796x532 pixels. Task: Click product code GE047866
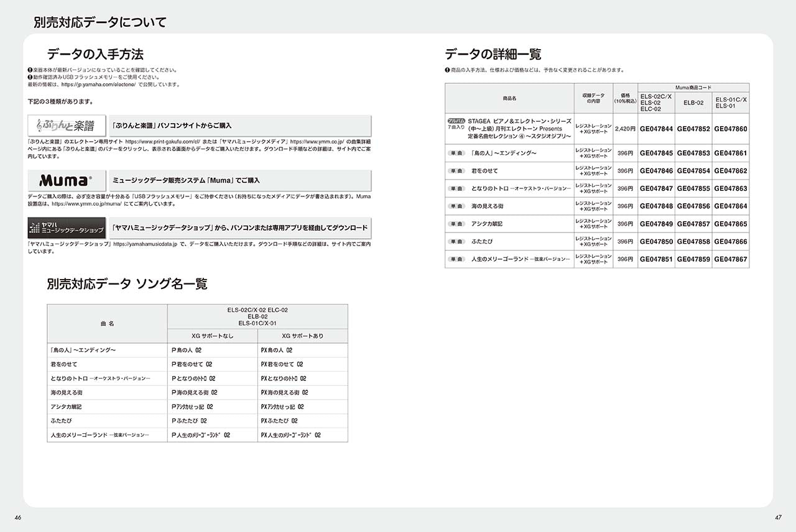[x=731, y=241]
